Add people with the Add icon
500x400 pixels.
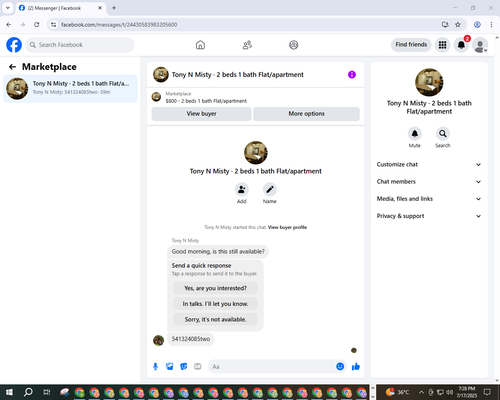click(x=242, y=190)
